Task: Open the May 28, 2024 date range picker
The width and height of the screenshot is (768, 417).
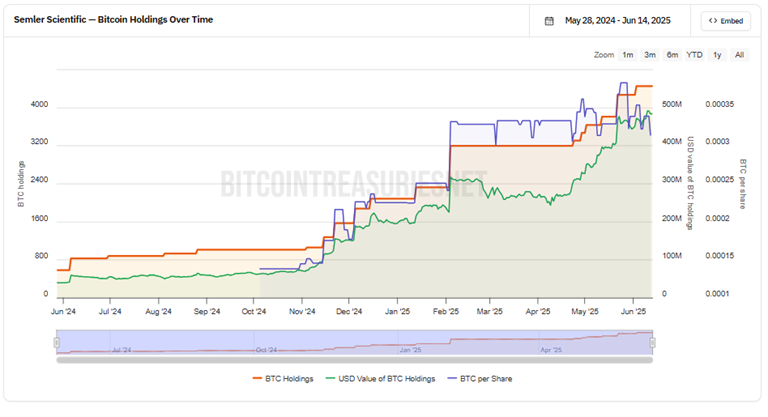Action: click(x=616, y=21)
